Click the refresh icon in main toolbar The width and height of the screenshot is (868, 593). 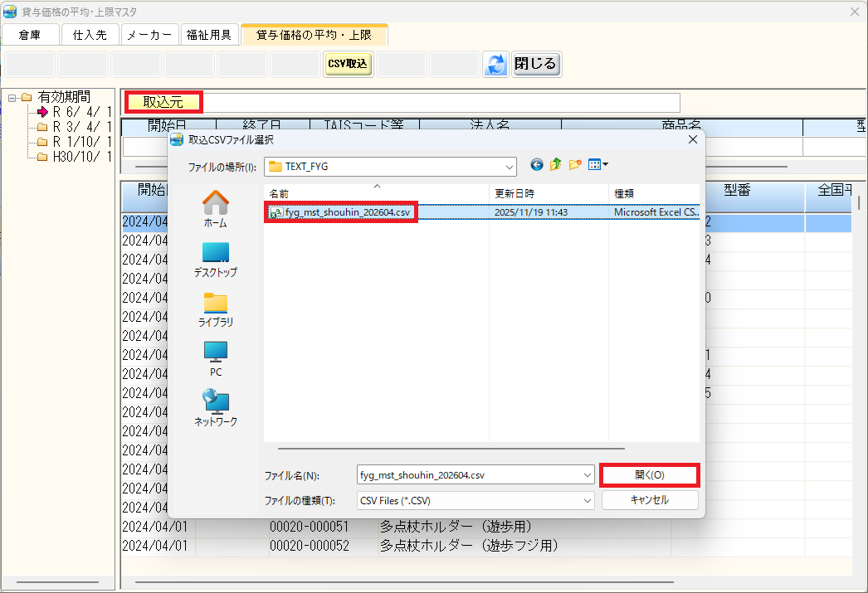[495, 64]
